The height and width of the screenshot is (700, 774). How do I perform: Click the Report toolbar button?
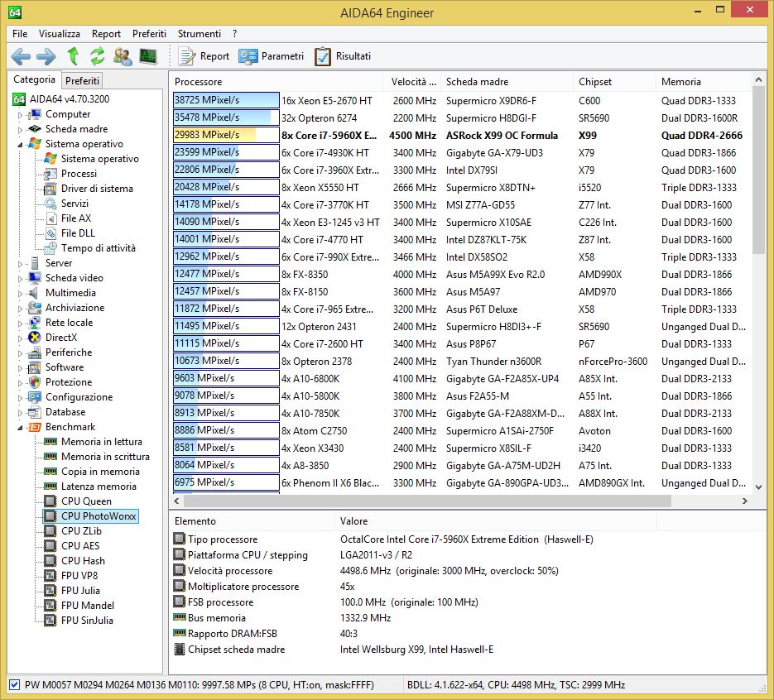(204, 56)
